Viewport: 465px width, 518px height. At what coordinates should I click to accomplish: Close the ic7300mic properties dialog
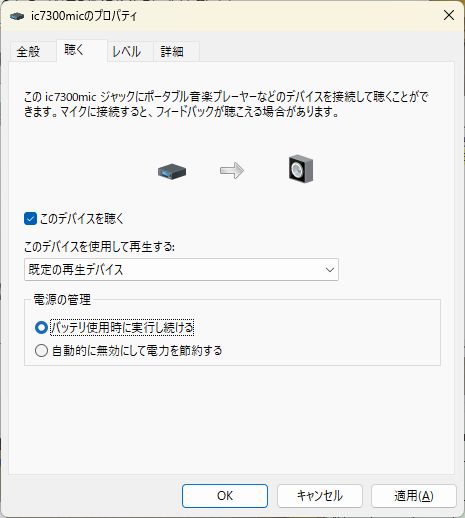[449, 15]
